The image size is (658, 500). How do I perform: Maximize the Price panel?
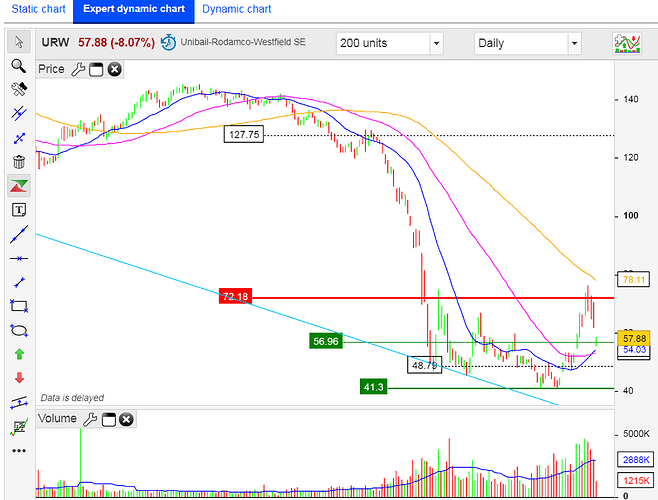coord(96,69)
